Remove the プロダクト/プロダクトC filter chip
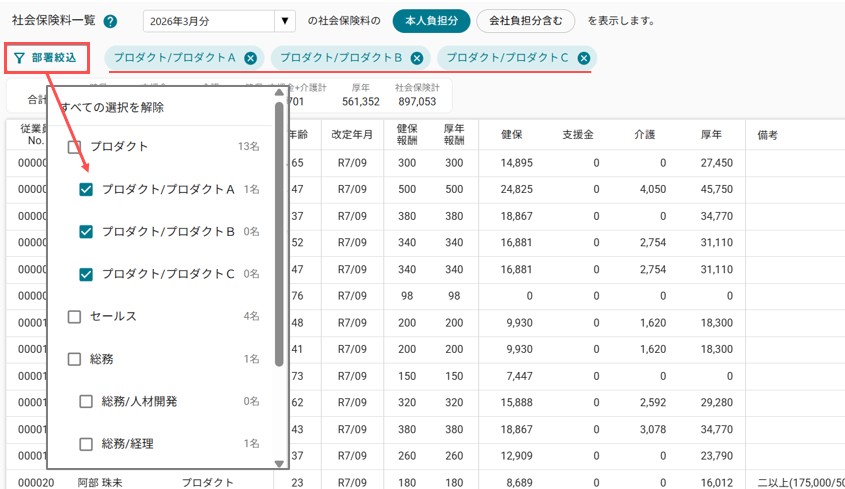This screenshot has height=489, width=845. (584, 58)
